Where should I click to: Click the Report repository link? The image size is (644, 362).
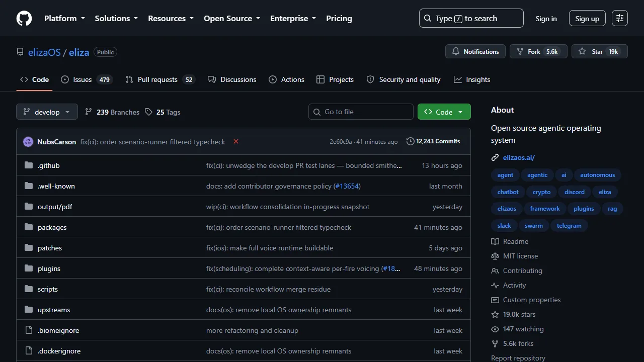[518, 358]
